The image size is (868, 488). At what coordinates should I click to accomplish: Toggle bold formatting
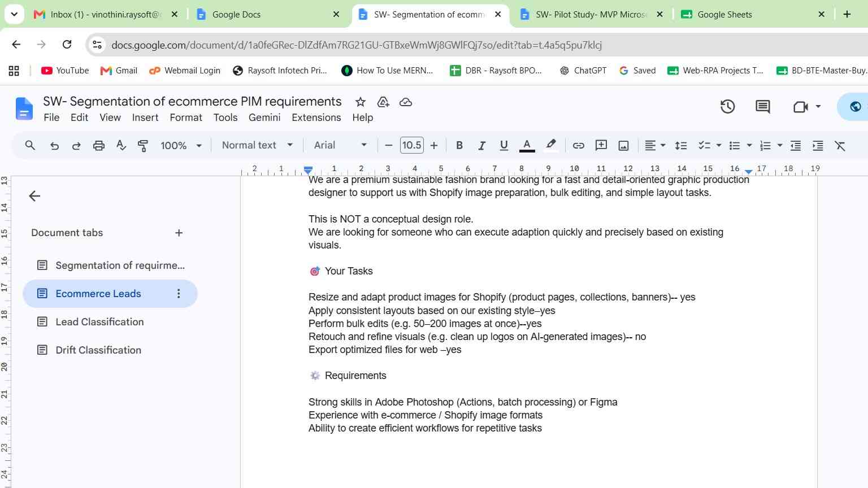(x=459, y=146)
